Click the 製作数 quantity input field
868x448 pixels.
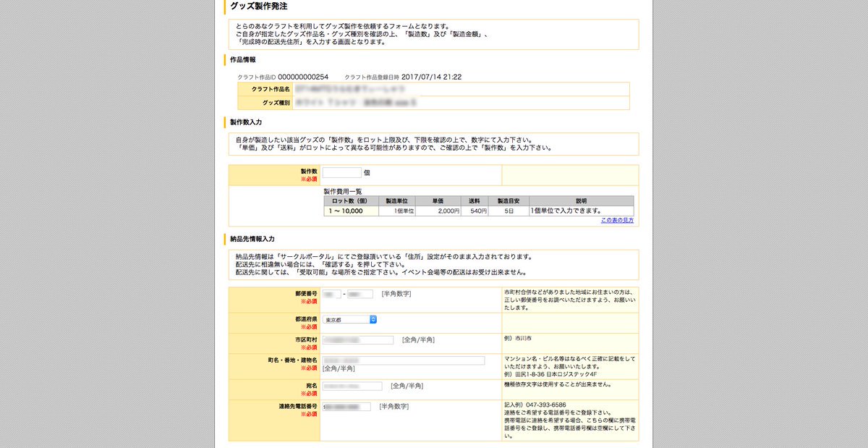pos(342,173)
